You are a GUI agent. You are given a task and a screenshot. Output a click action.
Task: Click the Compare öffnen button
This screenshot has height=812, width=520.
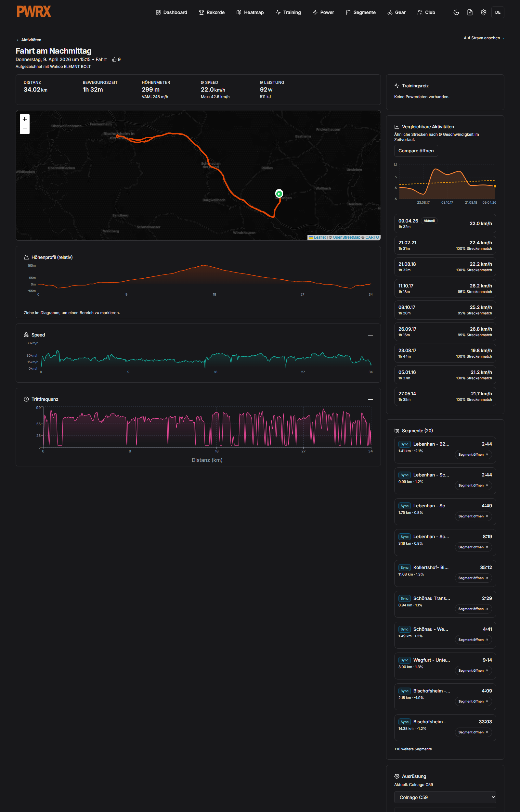pos(416,151)
